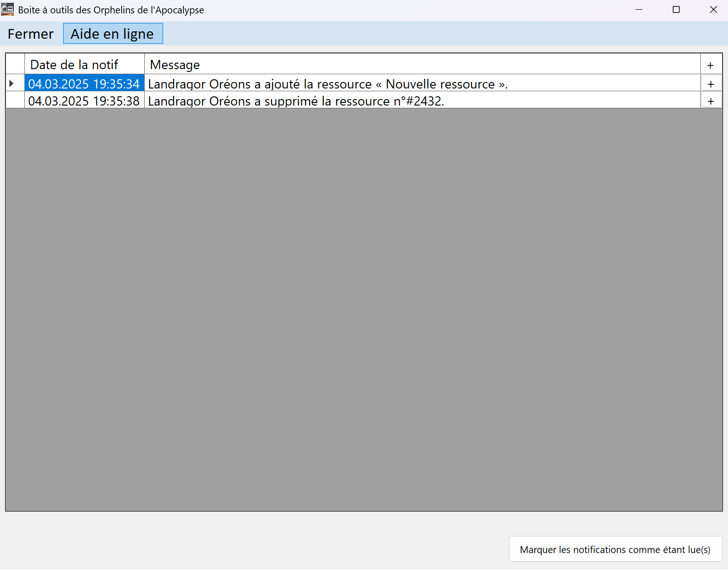Select the date cell 04.03.2025 19:35:38
This screenshot has width=728, height=571.
[x=84, y=100]
